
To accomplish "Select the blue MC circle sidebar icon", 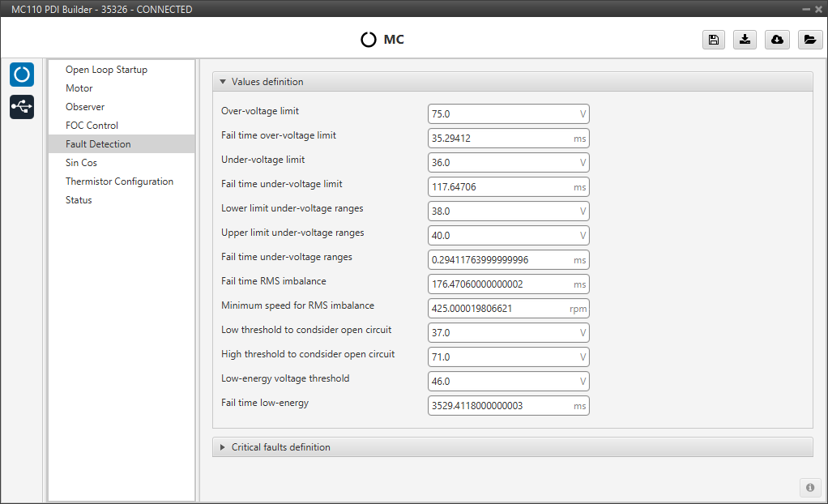I will click(22, 75).
